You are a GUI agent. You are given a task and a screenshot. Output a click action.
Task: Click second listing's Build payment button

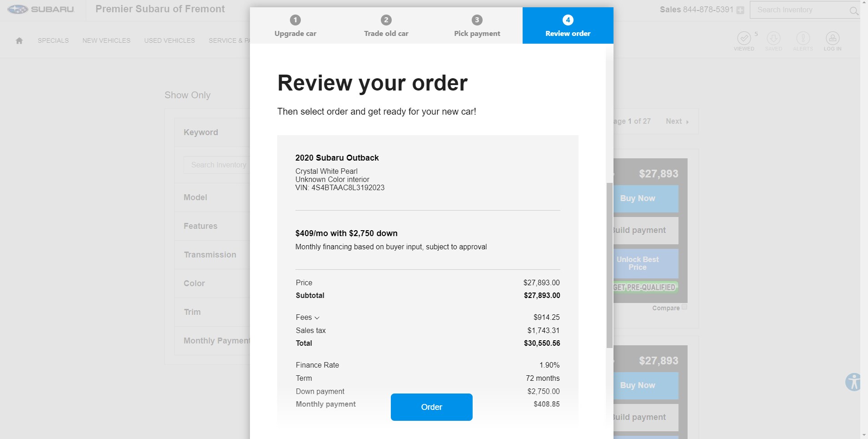tap(646, 417)
